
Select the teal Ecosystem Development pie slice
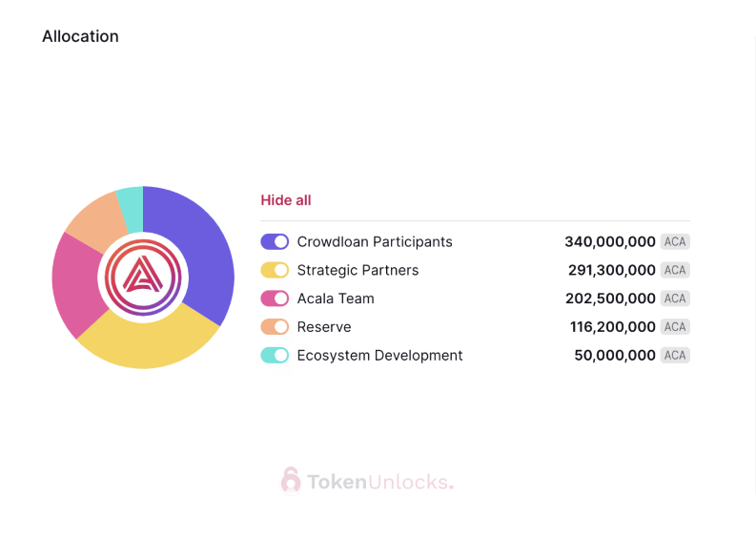click(x=133, y=208)
